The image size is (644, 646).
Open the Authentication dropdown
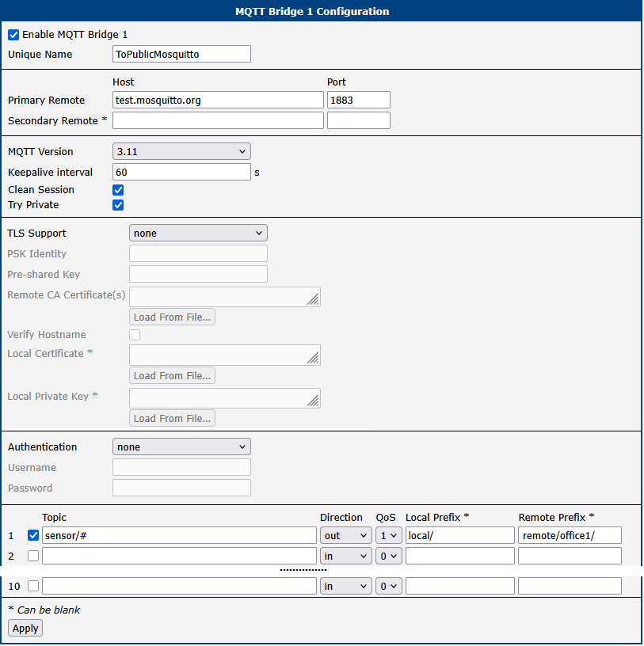tap(181, 447)
